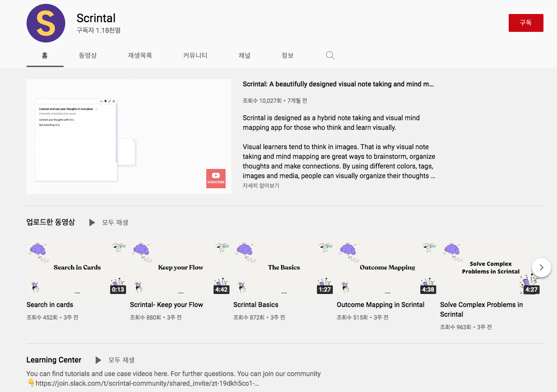Open the 채널 tab
Screen dimensions: 557x392
[x=244, y=56]
